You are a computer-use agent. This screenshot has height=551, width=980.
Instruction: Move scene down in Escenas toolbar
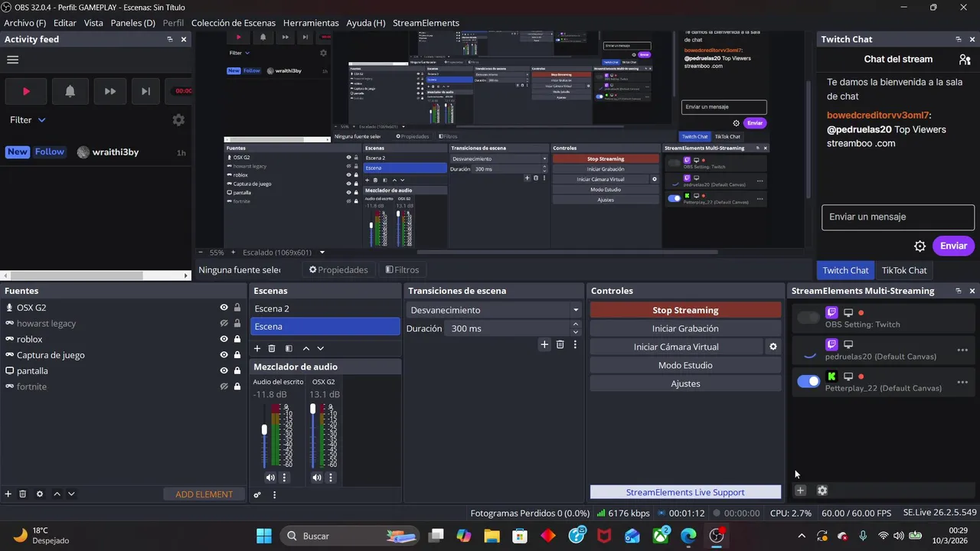click(321, 348)
